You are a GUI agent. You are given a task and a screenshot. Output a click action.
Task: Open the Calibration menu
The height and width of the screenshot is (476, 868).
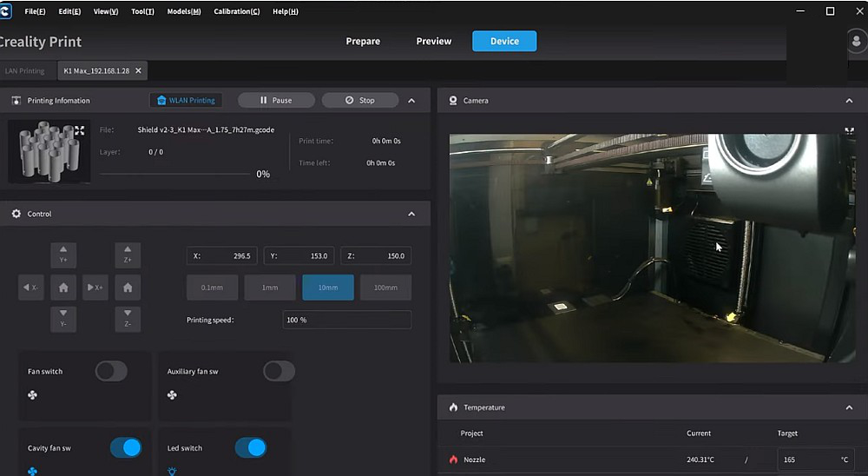(237, 11)
